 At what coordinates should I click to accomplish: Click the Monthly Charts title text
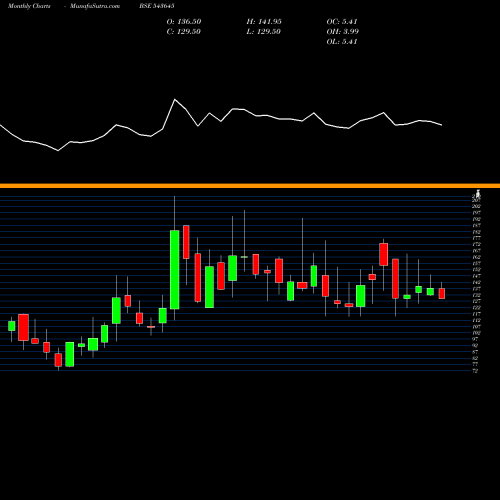pyautogui.click(x=29, y=6)
